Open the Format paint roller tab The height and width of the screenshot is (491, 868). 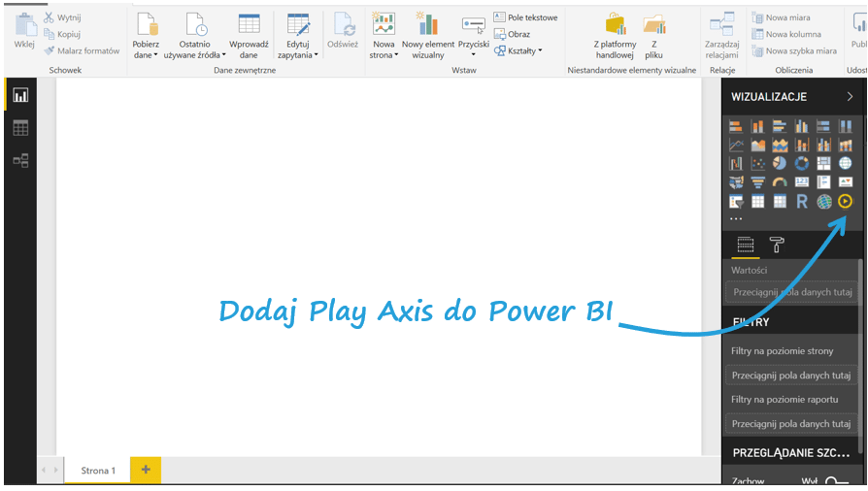coord(777,245)
